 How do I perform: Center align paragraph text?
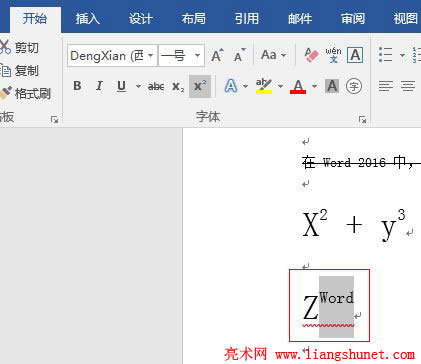[x=408, y=86]
